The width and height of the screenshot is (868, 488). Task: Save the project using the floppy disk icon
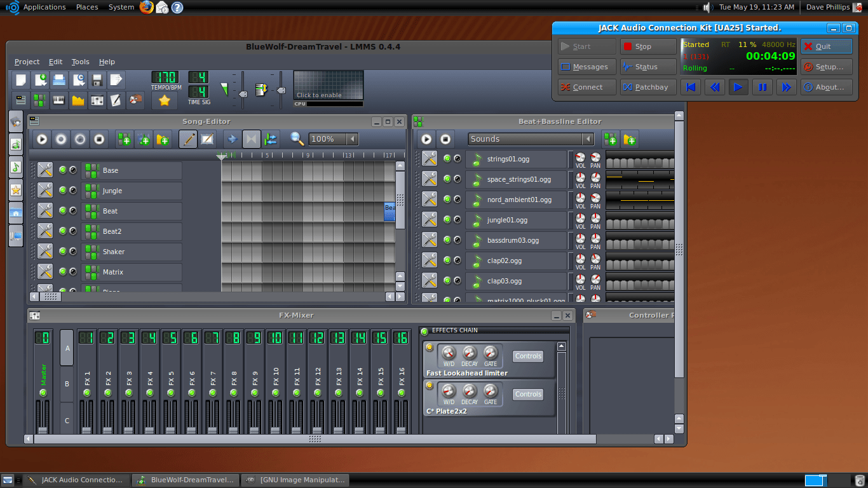pos(97,79)
